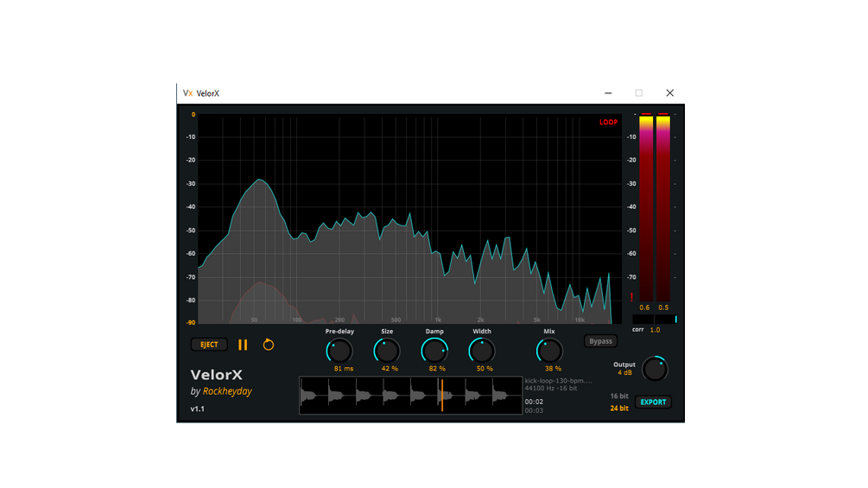The image size is (868, 488).
Task: Select 16 bit export depth
Action: pyautogui.click(x=619, y=396)
